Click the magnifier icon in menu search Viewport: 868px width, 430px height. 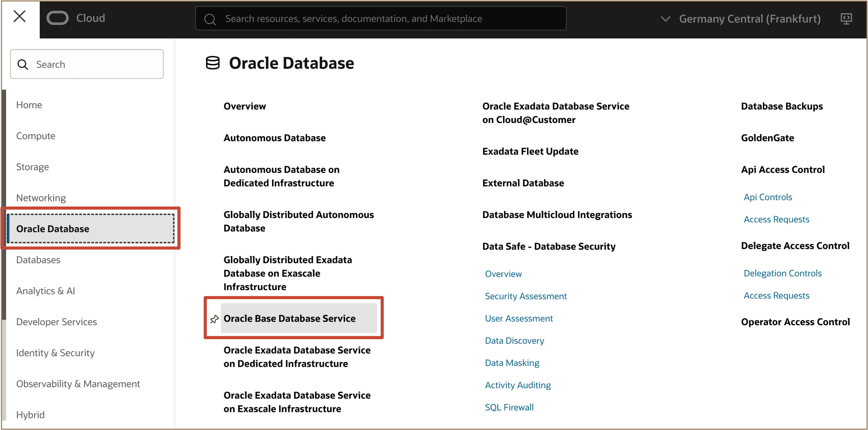tap(23, 64)
